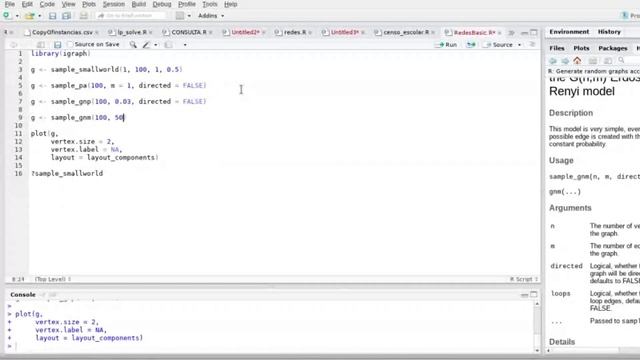Viewport: 640px width, 360px height.
Task: Open the Build menu
Action: tap(139, 4)
